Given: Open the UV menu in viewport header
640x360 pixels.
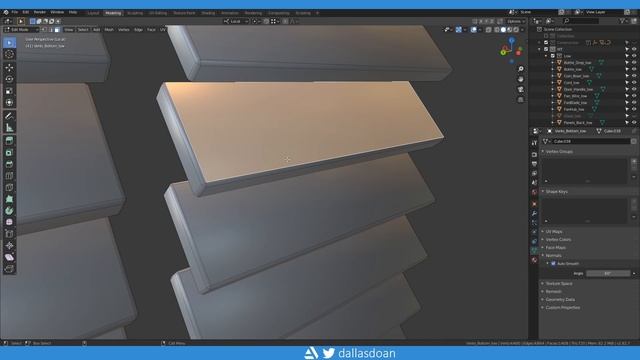Looking at the screenshot, I should click(x=162, y=30).
